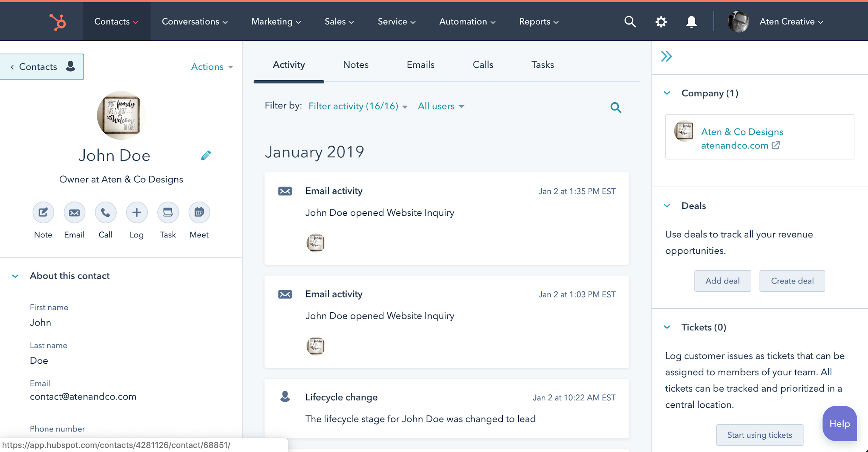Open the Marketing navigation menu
Screen dimensions: 868x452
276,22
